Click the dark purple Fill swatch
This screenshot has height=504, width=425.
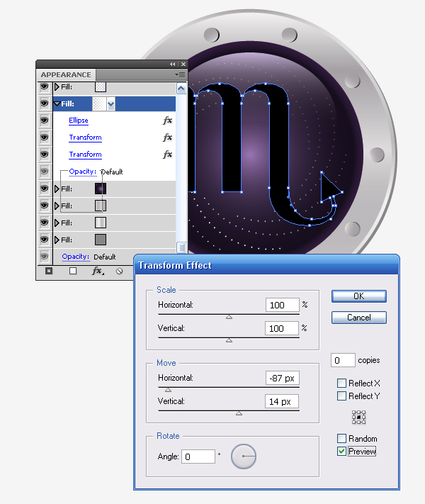point(101,189)
